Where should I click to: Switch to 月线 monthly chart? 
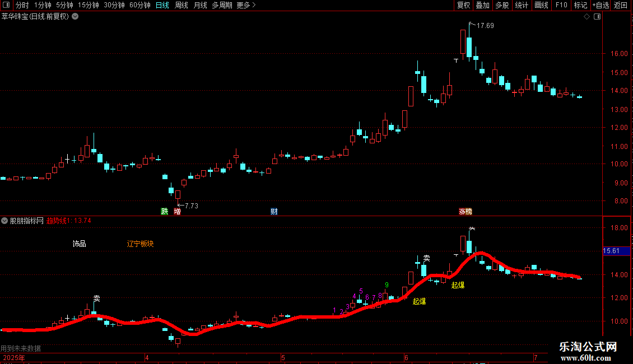click(200, 5)
